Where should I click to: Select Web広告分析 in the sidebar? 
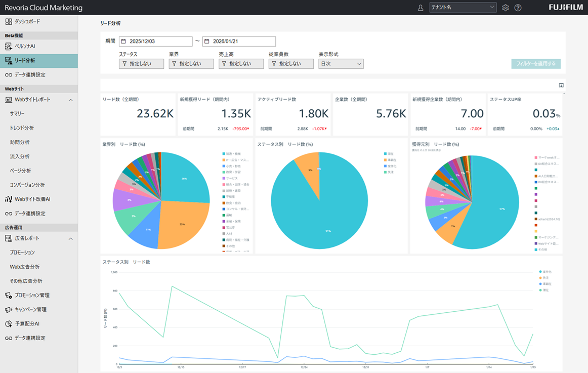coord(25,267)
